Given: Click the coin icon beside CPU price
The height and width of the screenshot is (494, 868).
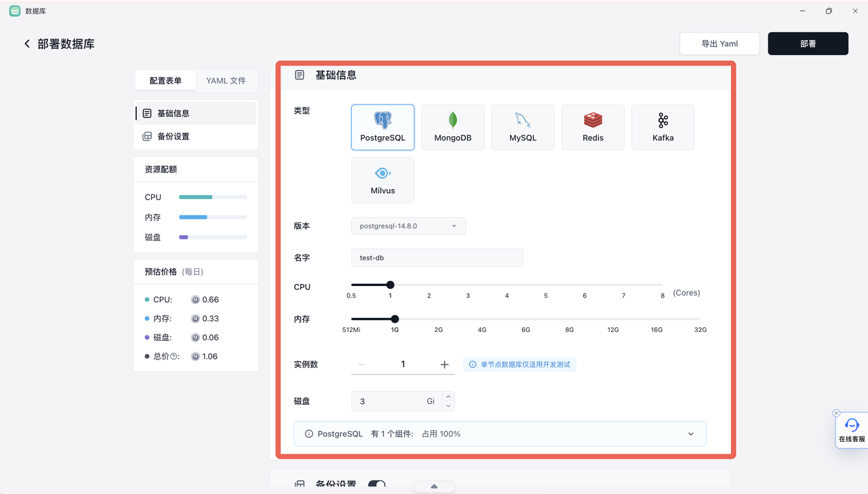Looking at the screenshot, I should (x=195, y=300).
